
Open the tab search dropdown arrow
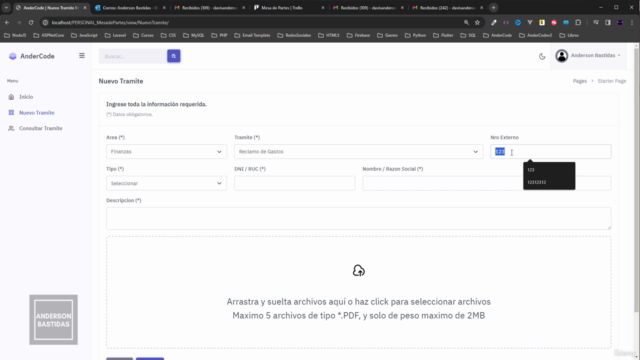(x=6, y=8)
